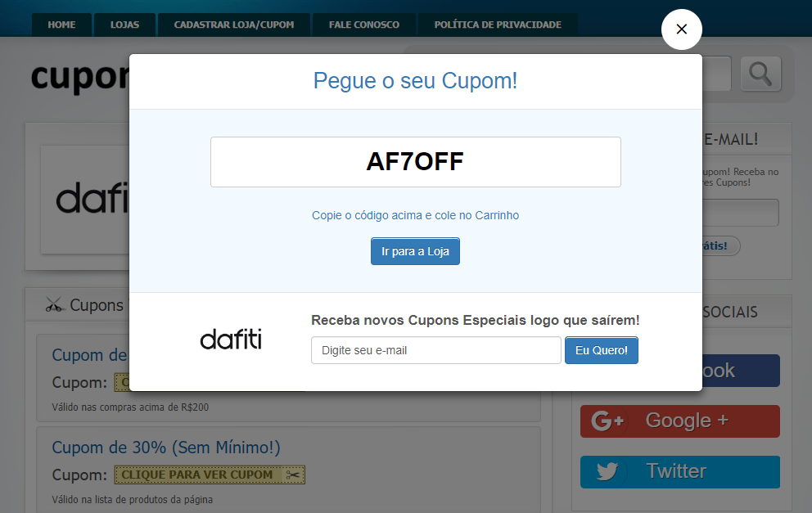This screenshot has height=513, width=812.
Task: Close the coupon popup with X icon
Action: [682, 29]
